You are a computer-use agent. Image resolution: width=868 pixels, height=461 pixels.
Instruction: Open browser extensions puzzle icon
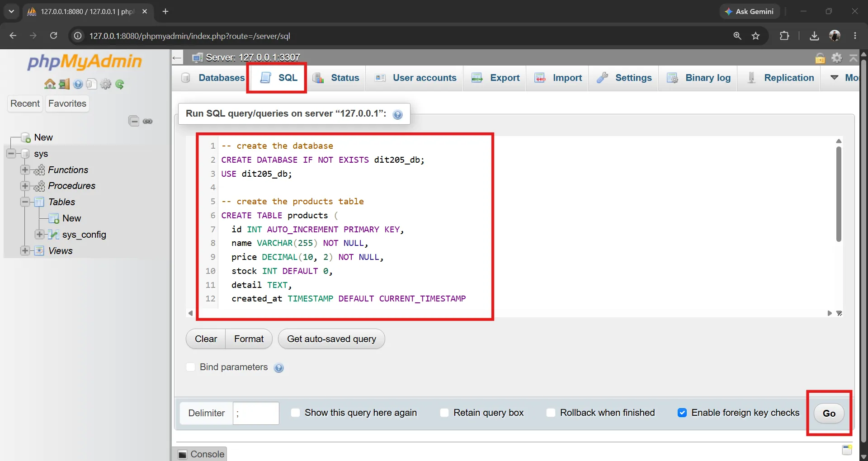coord(784,36)
